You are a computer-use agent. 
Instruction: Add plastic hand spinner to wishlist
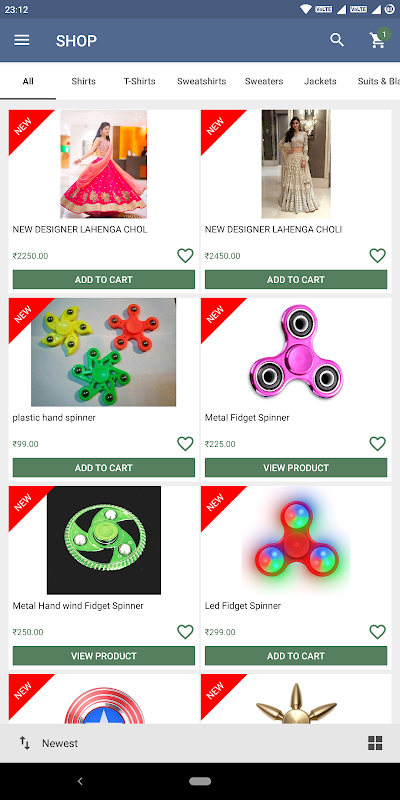(x=185, y=443)
